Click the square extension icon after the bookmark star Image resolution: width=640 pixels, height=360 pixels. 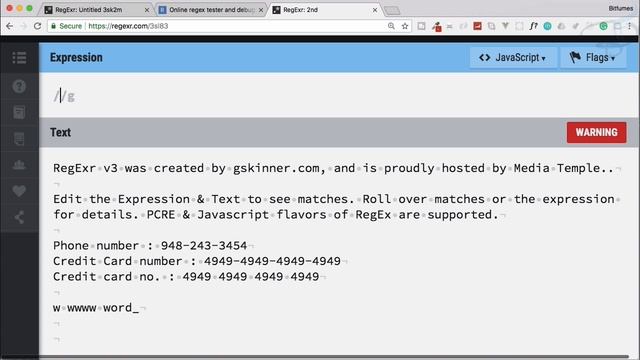coord(421,26)
